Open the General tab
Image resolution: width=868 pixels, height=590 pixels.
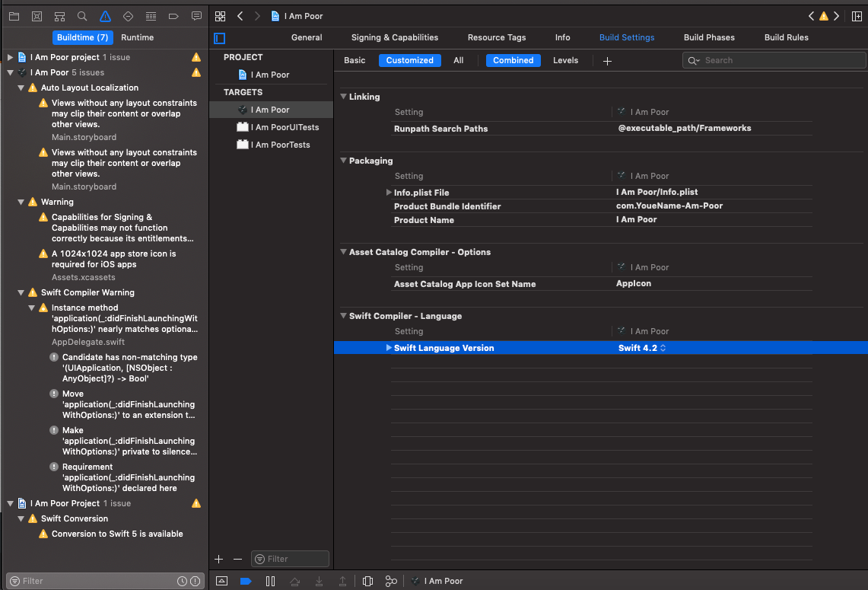pos(307,37)
